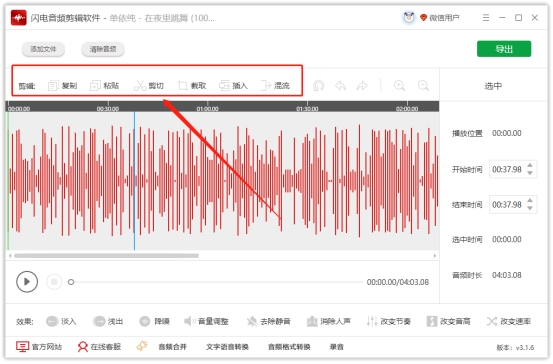Image resolution: width=553 pixels, height=364 pixels.
Task: Apply the 去除静音 remove silence effect
Action: click(268, 321)
